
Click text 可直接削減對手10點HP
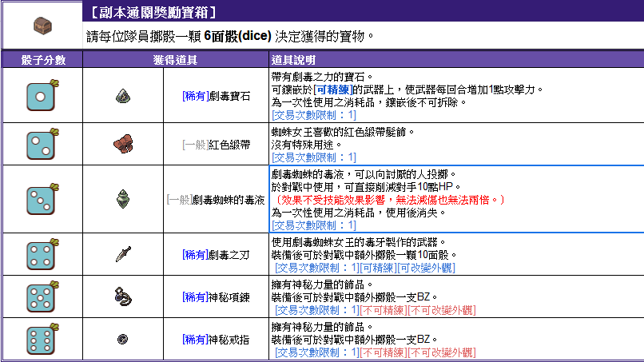(x=398, y=187)
